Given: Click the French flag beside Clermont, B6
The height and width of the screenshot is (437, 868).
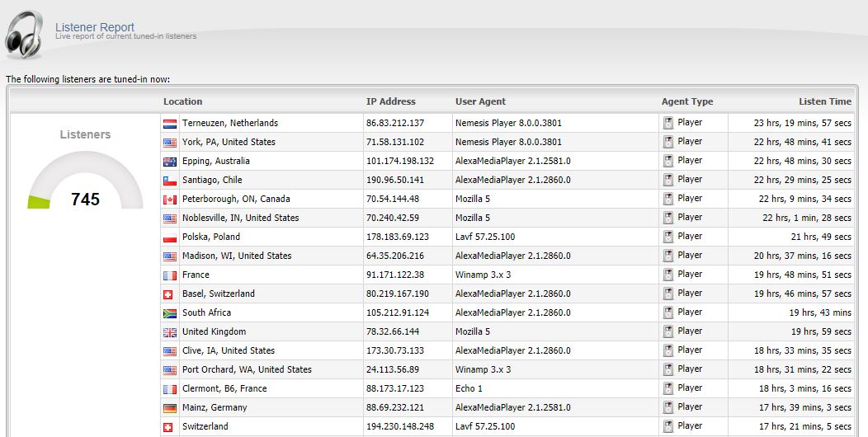Looking at the screenshot, I should (x=170, y=389).
